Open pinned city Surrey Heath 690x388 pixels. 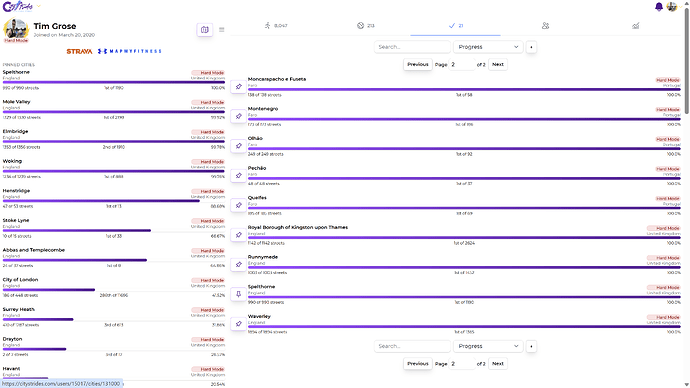click(18, 309)
